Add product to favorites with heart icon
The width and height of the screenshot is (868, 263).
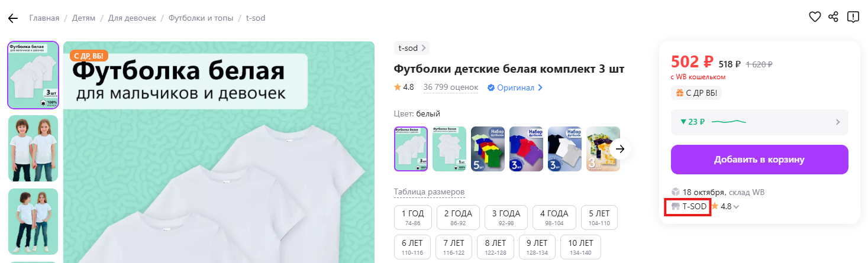pos(815,17)
